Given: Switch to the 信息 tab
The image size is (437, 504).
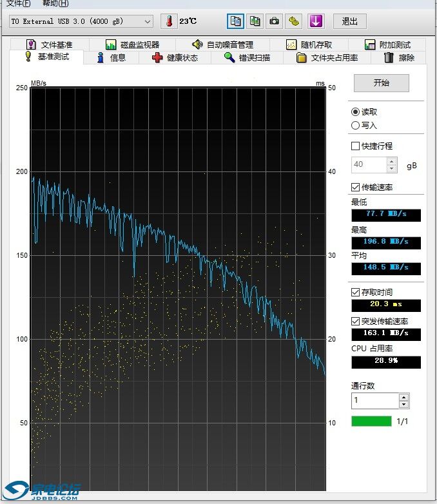Looking at the screenshot, I should point(112,57).
